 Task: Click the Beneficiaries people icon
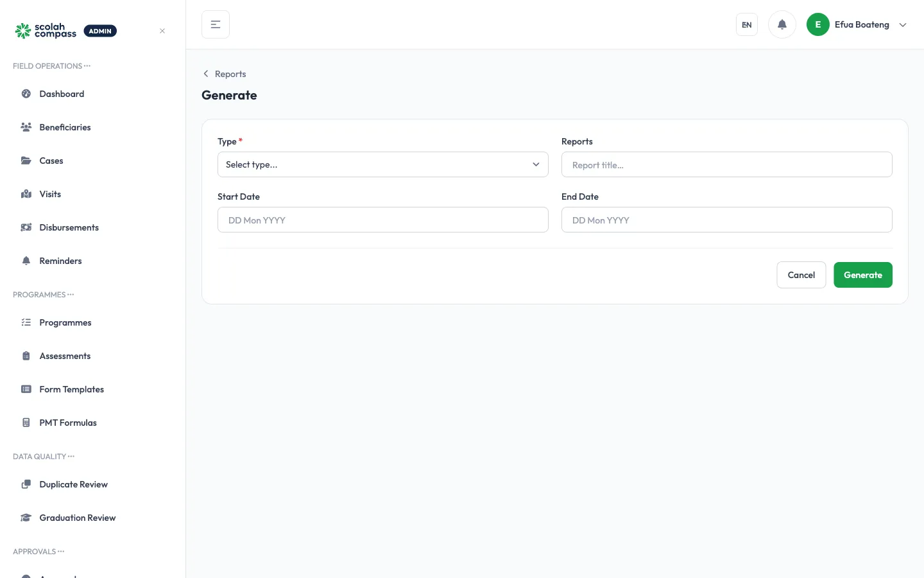[26, 127]
